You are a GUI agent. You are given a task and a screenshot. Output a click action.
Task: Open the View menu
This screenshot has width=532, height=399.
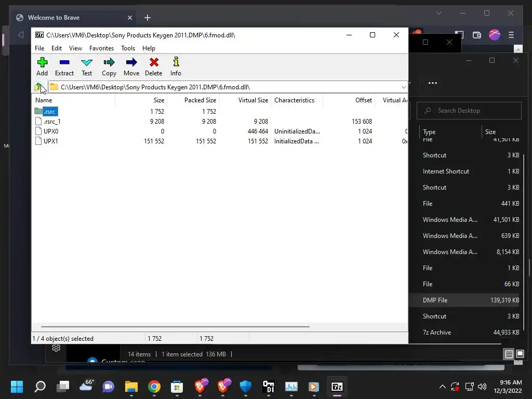tap(75, 48)
